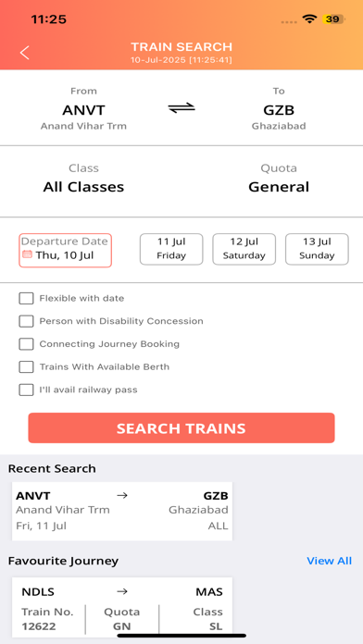
Task: Check I'll avail railway pass box
Action: [26, 390]
